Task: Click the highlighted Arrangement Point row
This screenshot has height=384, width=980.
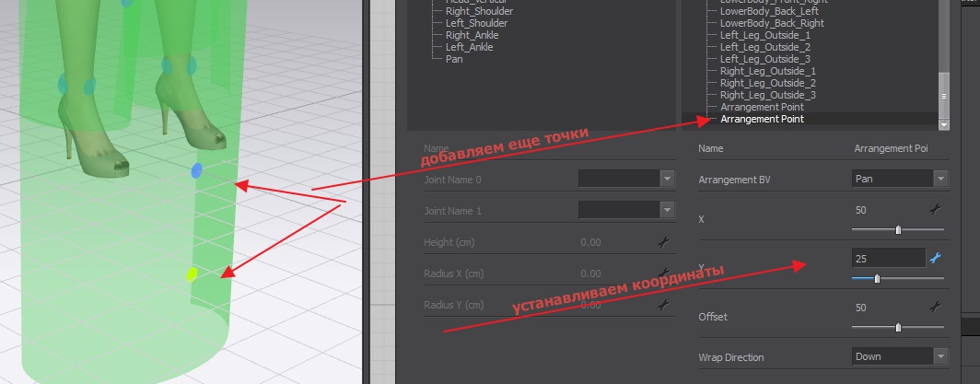Action: [x=810, y=119]
